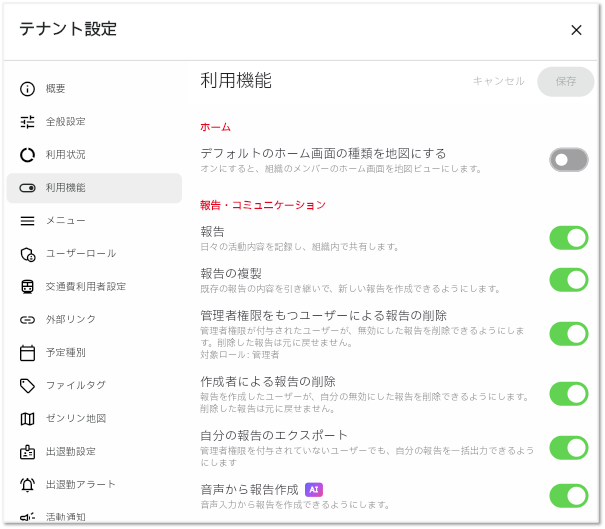
Task: Open the 概要 settings section
Action: click(94, 89)
